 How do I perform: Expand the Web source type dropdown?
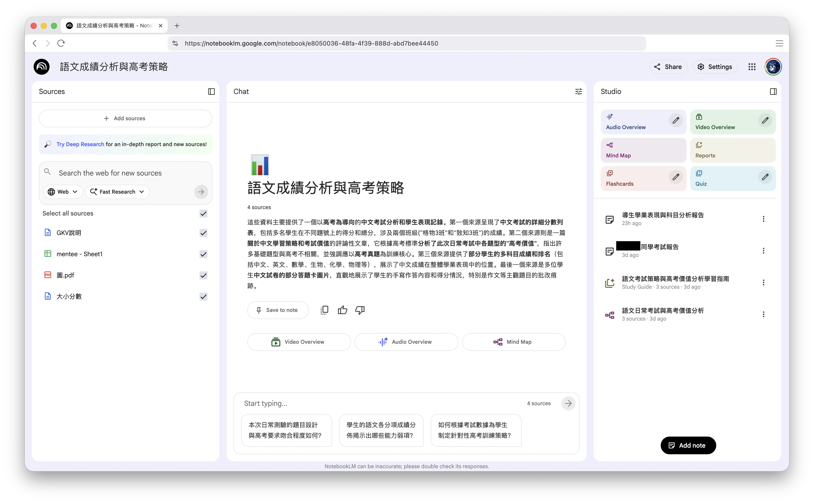click(x=63, y=192)
